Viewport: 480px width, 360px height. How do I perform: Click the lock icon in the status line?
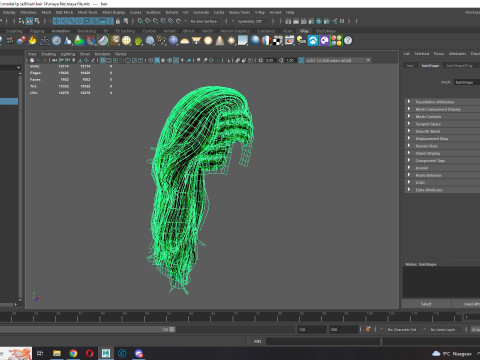(118, 21)
